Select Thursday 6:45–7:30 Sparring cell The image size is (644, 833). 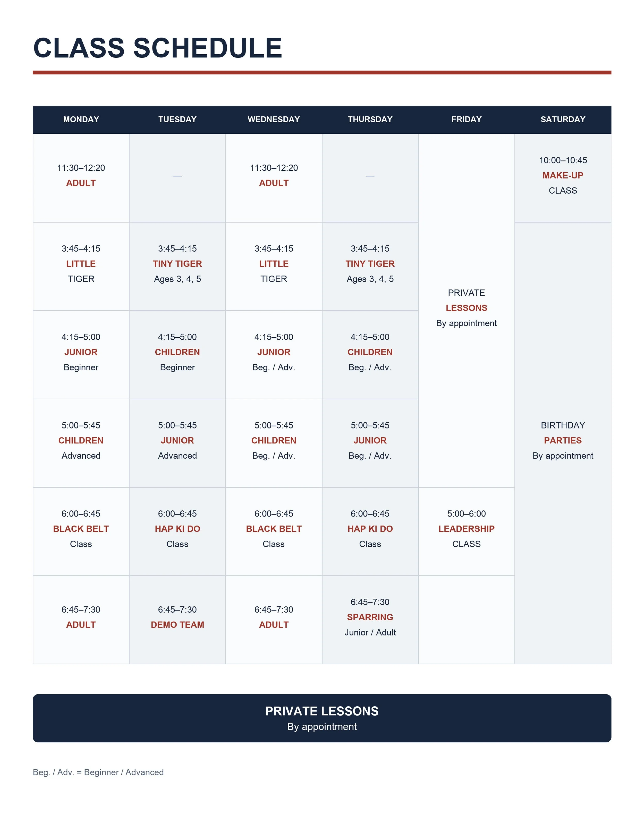pyautogui.click(x=370, y=620)
